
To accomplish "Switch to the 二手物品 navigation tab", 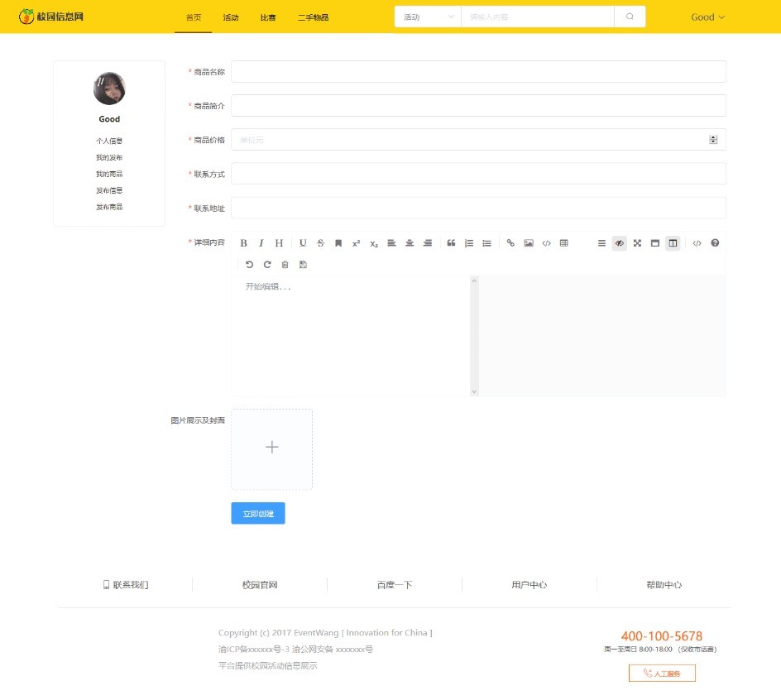I will (313, 17).
